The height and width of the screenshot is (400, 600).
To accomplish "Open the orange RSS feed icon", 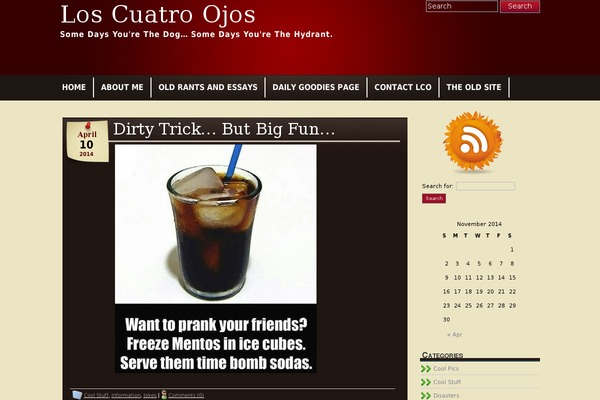I will tap(473, 141).
